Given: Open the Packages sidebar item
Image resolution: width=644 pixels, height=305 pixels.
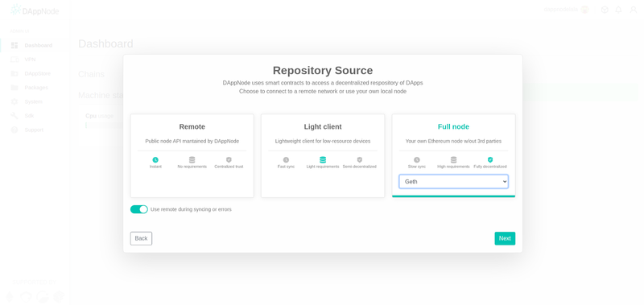Looking at the screenshot, I should click(x=35, y=88).
